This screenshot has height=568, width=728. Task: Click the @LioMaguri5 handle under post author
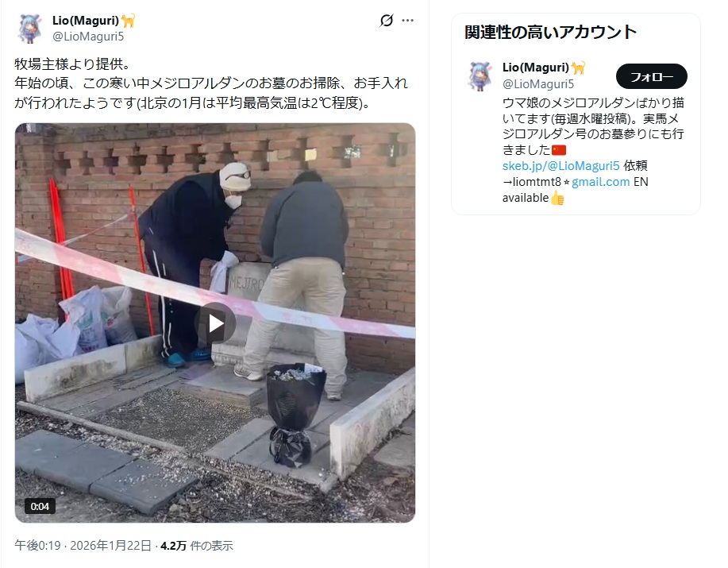pyautogui.click(x=88, y=37)
